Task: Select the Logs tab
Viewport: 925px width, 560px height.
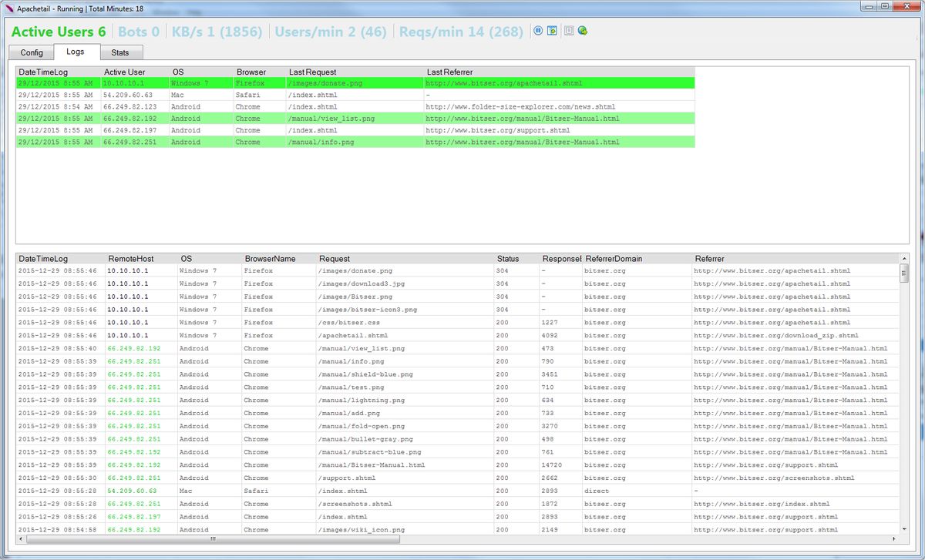Action: [76, 52]
